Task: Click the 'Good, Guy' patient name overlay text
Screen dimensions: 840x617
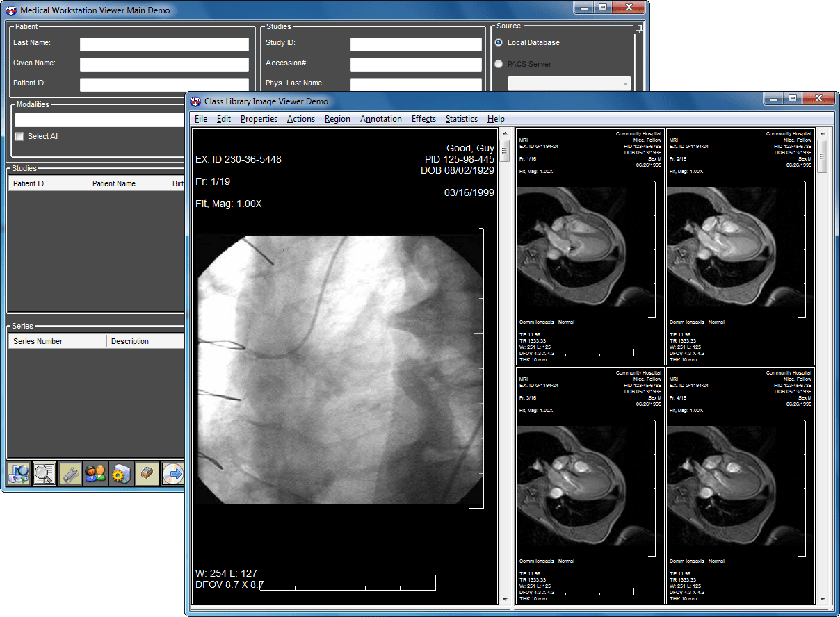Action: 470,148
